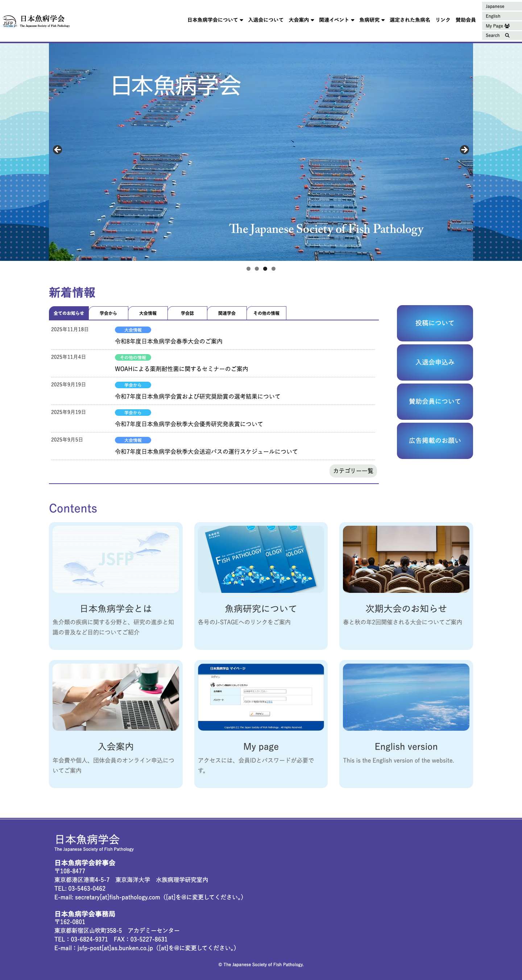Click その他の情報 tag on November 4 news
The image size is (522, 980).
click(133, 357)
